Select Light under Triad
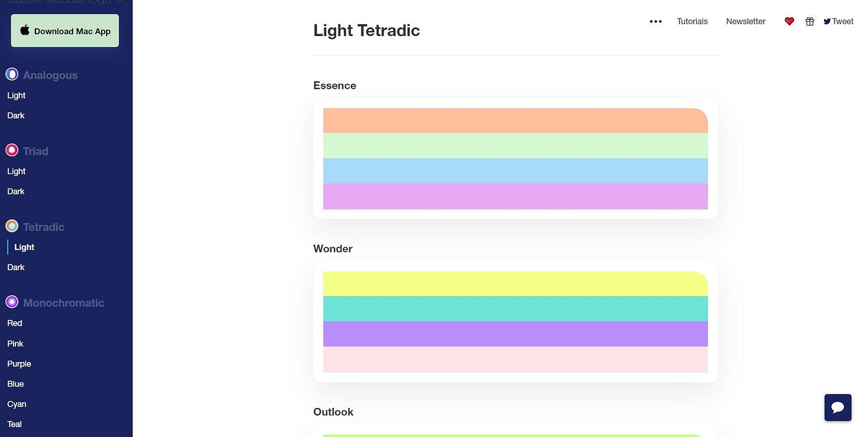The height and width of the screenshot is (437, 868). (x=16, y=171)
